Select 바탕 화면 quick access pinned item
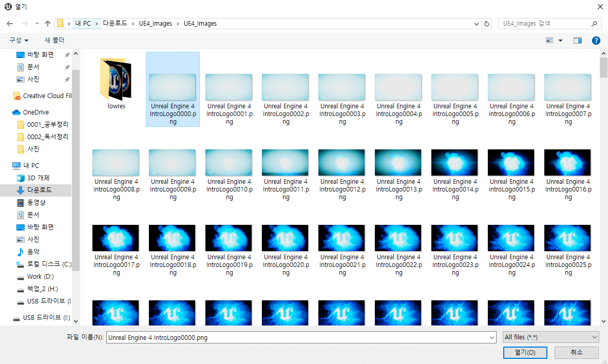Screen dimensions: 608x364 click(x=41, y=54)
